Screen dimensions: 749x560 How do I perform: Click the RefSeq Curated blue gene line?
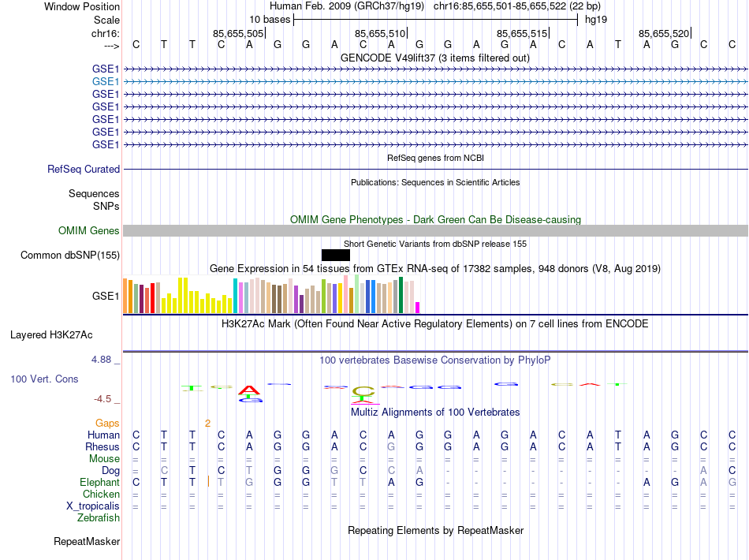pyautogui.click(x=435, y=170)
